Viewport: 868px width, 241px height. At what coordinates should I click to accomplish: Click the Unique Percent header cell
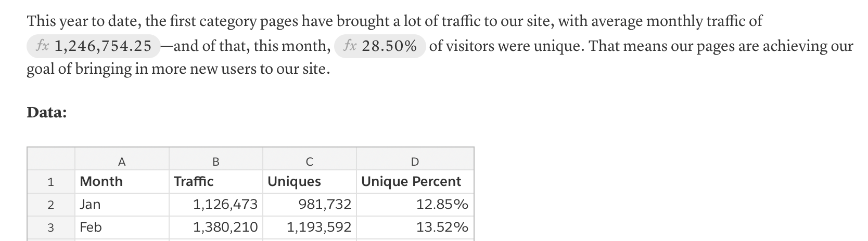point(415,182)
